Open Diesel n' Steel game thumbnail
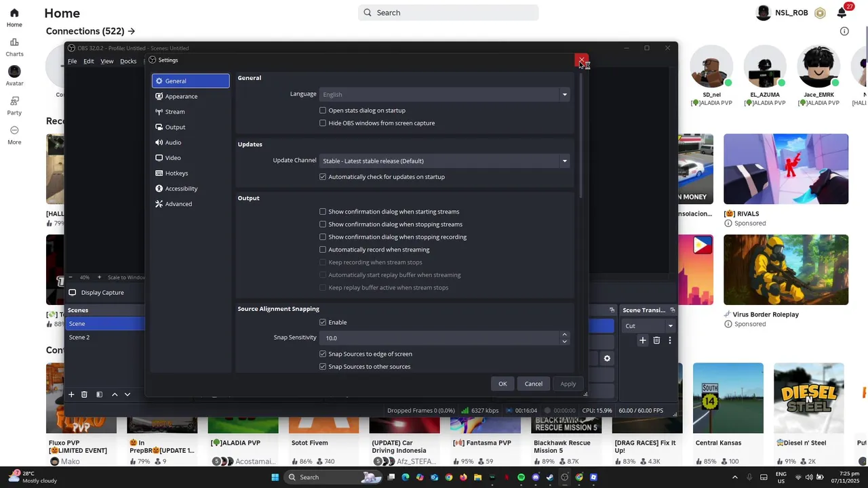868x488 pixels. 809,398
